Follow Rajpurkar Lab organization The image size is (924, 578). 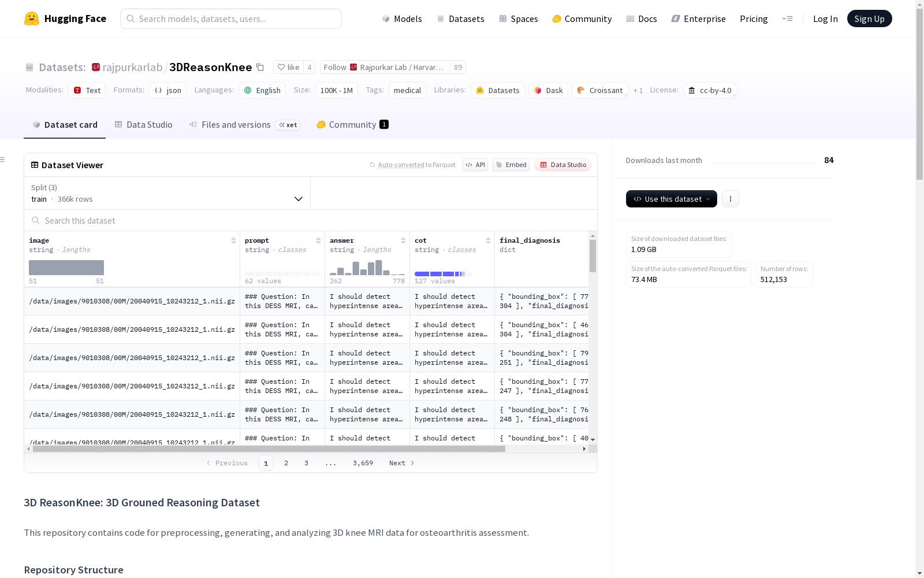tap(385, 67)
